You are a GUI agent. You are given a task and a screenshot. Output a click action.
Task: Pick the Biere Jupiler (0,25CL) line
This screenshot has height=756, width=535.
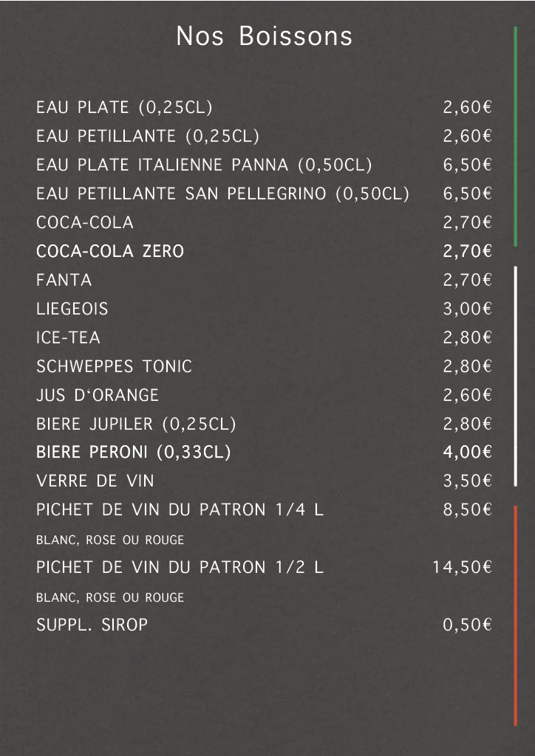click(x=136, y=425)
